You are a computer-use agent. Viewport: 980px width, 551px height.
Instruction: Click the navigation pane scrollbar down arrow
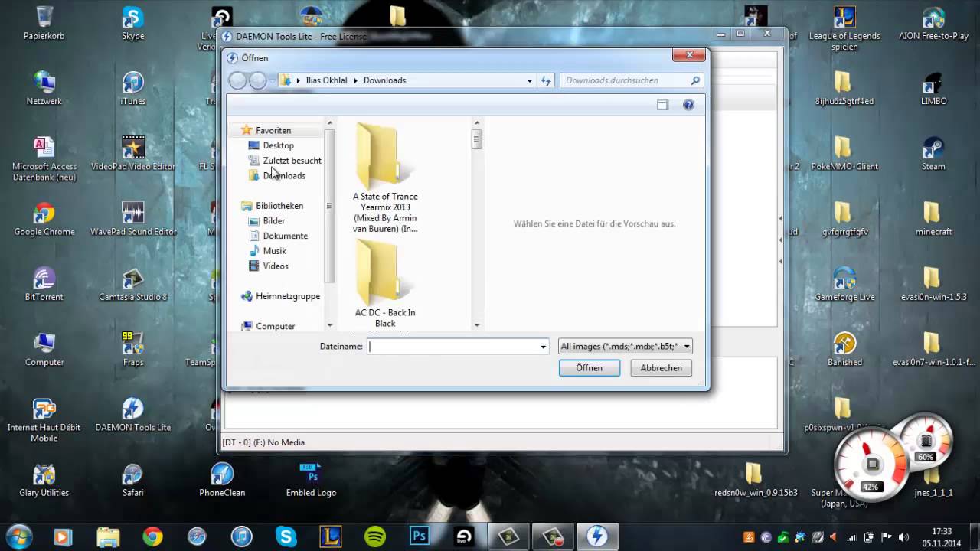tap(330, 325)
